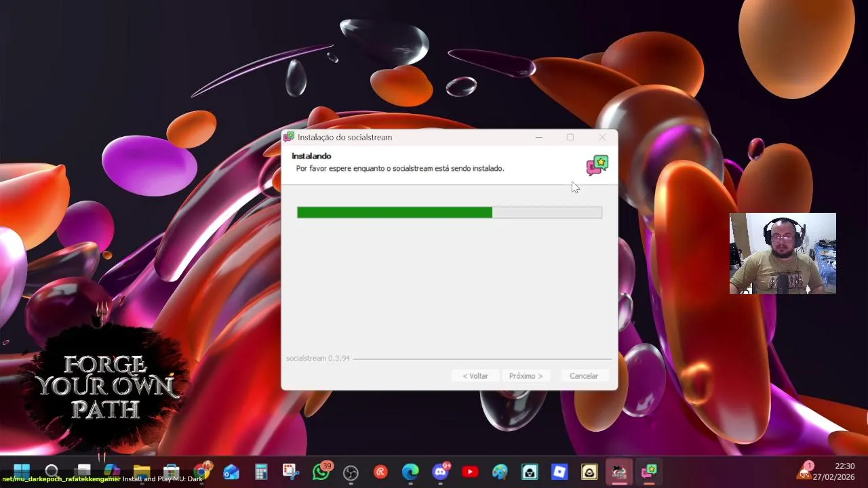Click the Cancelar button
Screen dimensions: 868x488
(584, 376)
